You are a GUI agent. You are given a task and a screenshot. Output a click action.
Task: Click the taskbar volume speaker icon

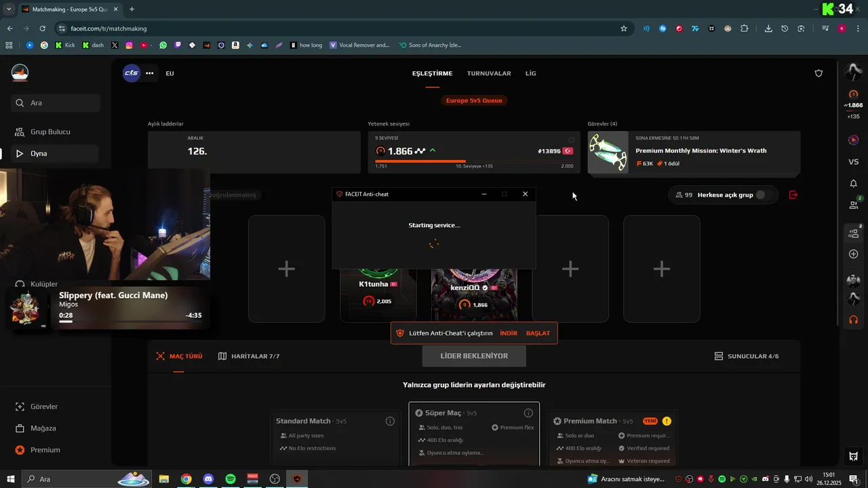pos(809,479)
